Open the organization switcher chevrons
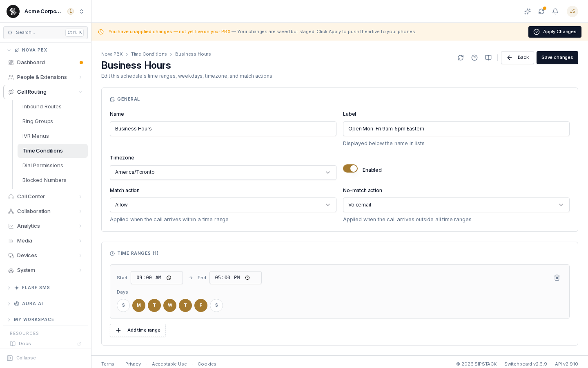 pyautogui.click(x=82, y=11)
